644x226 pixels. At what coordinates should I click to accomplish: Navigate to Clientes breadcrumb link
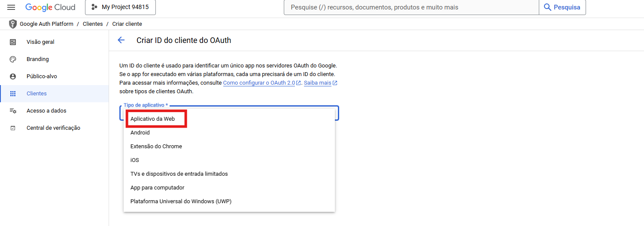[x=93, y=24]
